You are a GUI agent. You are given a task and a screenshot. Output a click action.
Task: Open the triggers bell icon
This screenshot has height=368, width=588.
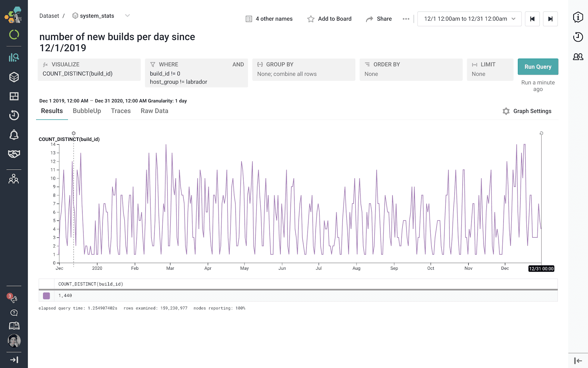[14, 135]
